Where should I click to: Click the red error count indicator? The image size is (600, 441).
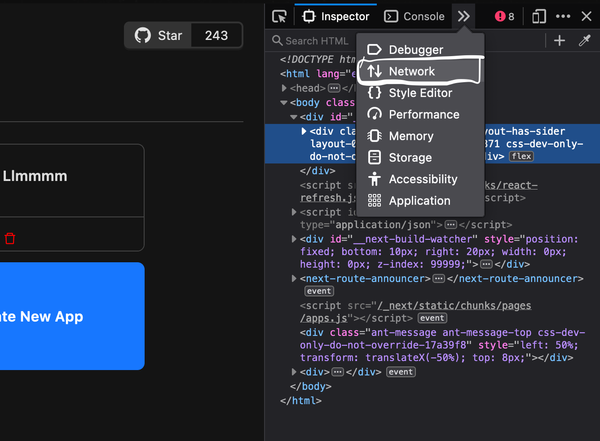(x=505, y=17)
